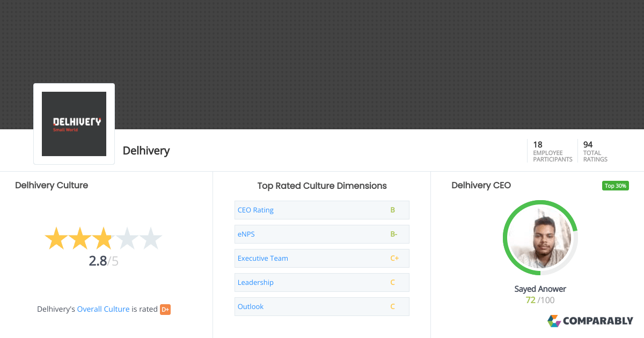Screen dimensions: 644x338
Task: Open the eNPS dimension link
Action: (x=246, y=234)
